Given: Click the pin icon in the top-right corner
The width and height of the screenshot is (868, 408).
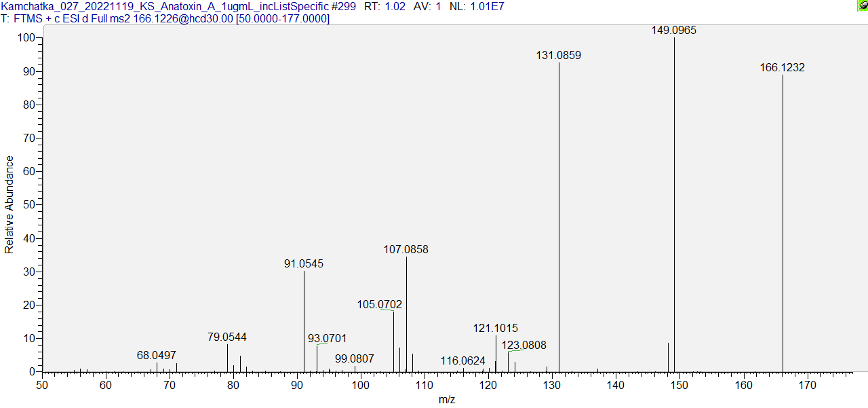Looking at the screenshot, I should pos(863,5).
